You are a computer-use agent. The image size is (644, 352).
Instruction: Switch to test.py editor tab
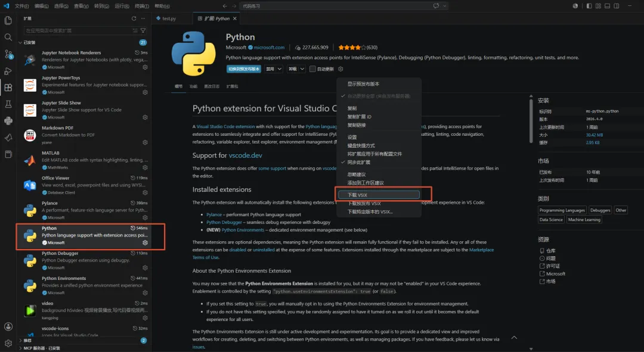pyautogui.click(x=169, y=18)
